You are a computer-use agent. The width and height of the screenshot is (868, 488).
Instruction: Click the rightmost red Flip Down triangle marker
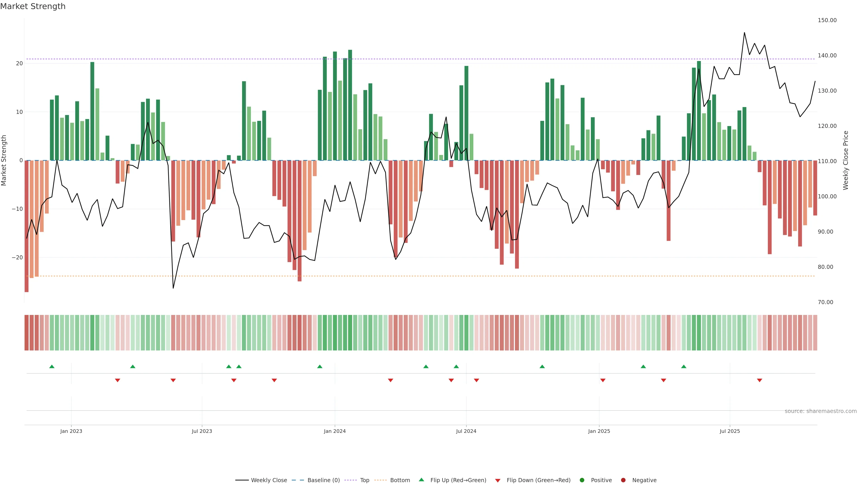point(759,380)
